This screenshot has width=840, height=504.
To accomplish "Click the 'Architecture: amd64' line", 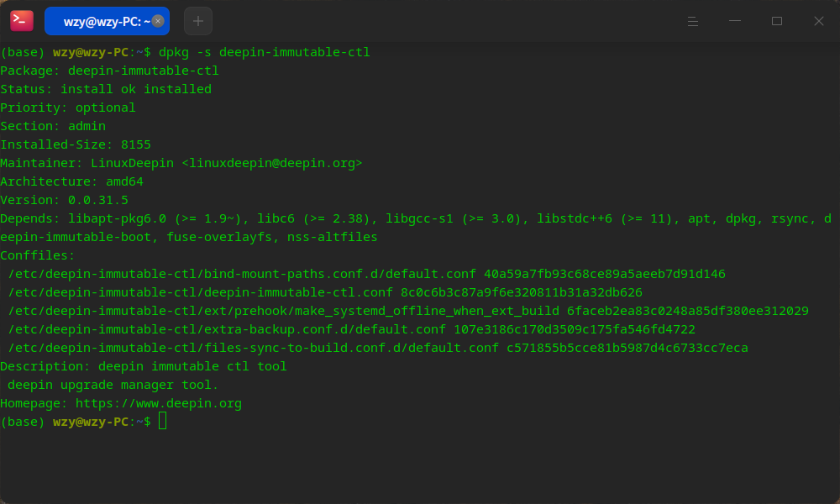I will [x=71, y=181].
